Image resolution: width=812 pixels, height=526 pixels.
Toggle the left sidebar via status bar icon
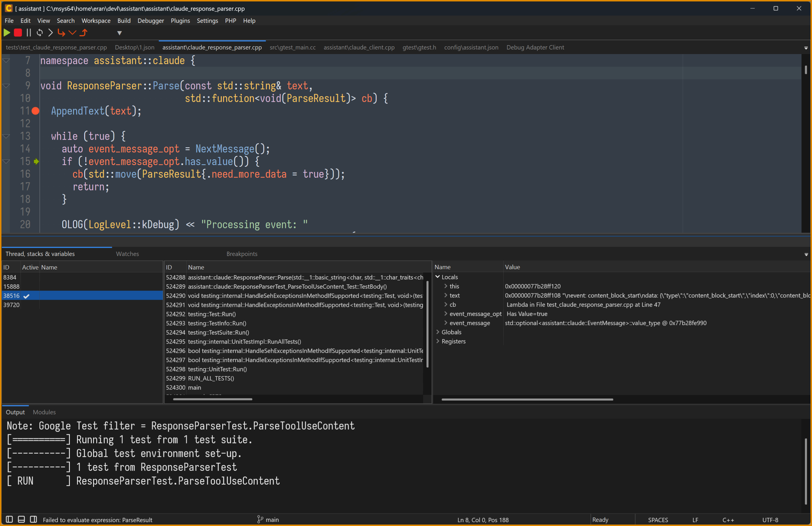click(x=9, y=519)
